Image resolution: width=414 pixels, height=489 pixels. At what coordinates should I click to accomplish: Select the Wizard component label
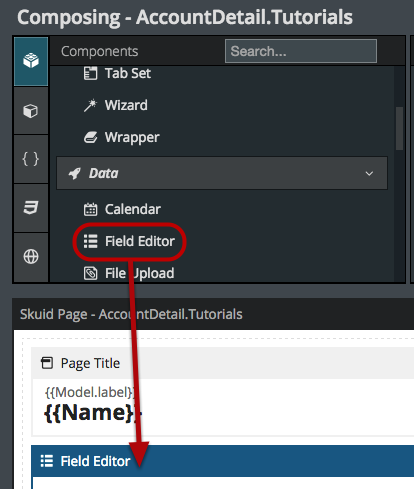[126, 105]
